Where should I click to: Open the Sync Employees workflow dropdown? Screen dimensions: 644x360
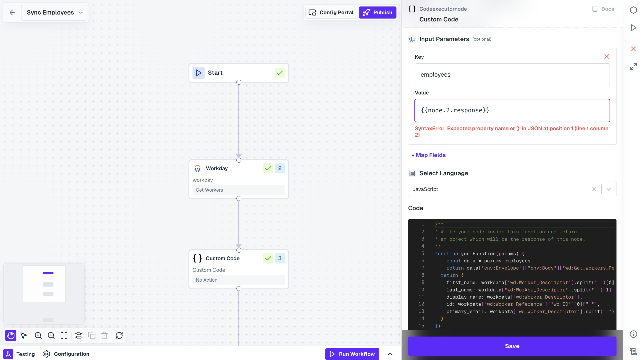click(80, 12)
